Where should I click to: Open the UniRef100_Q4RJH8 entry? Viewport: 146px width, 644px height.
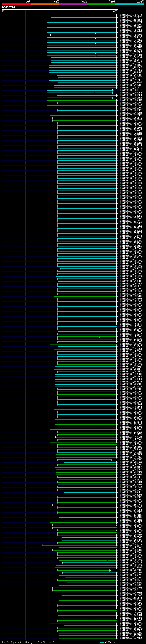tap(131, 113)
